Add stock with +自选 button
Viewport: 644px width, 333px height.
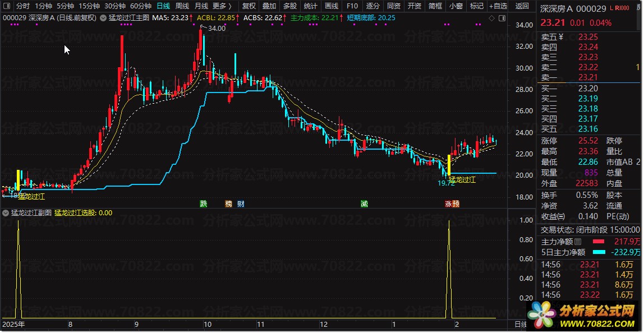[498, 6]
